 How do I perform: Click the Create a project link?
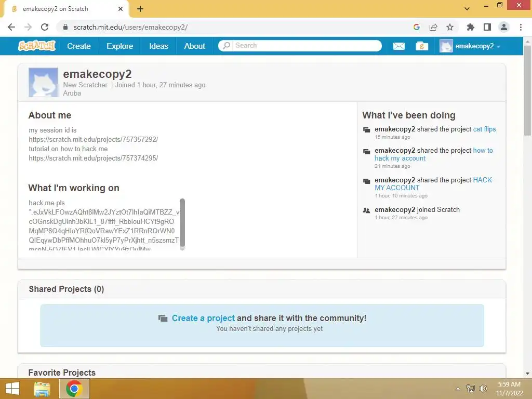coord(203,318)
